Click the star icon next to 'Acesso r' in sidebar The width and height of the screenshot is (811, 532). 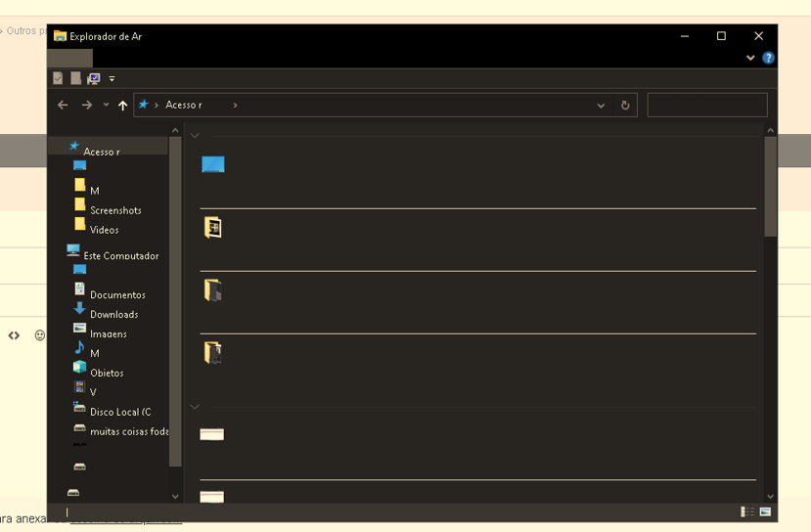(74, 146)
